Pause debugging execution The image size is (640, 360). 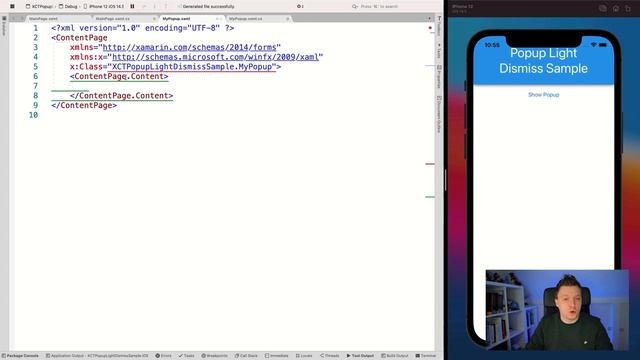(132, 7)
